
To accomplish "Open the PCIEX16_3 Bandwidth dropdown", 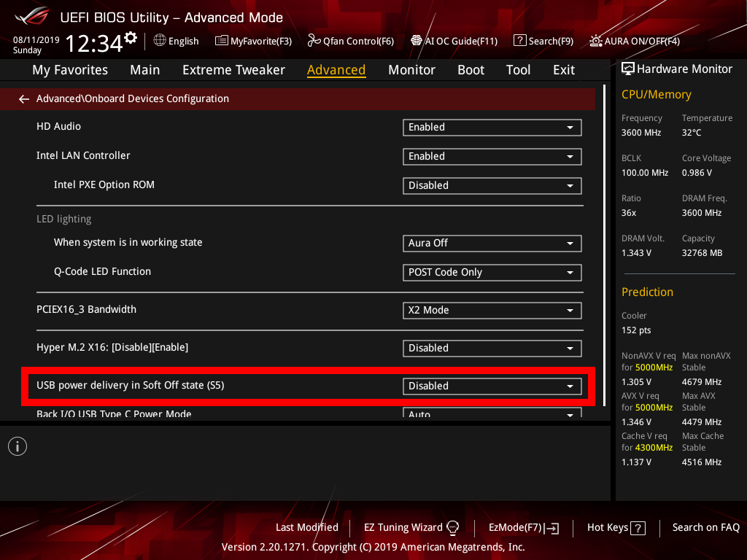I will pyautogui.click(x=492, y=311).
